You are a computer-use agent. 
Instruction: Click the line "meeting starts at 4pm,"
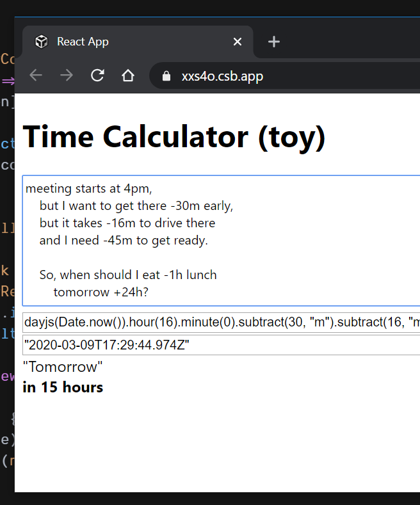pyautogui.click(x=88, y=189)
